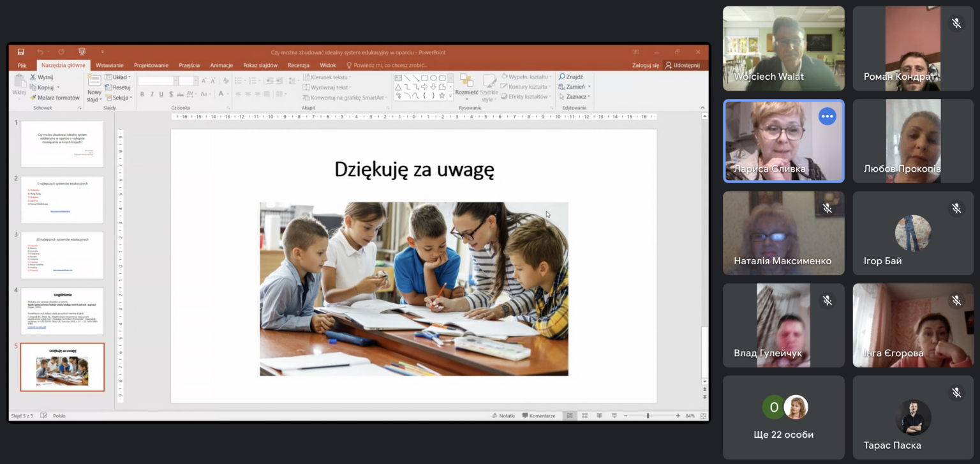Expand the Zaznacz selection dropdown

point(574,97)
